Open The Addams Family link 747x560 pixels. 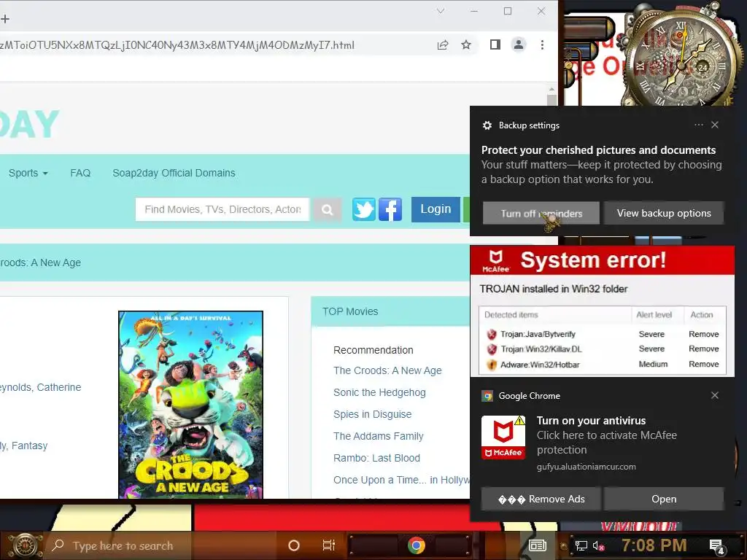click(x=379, y=436)
